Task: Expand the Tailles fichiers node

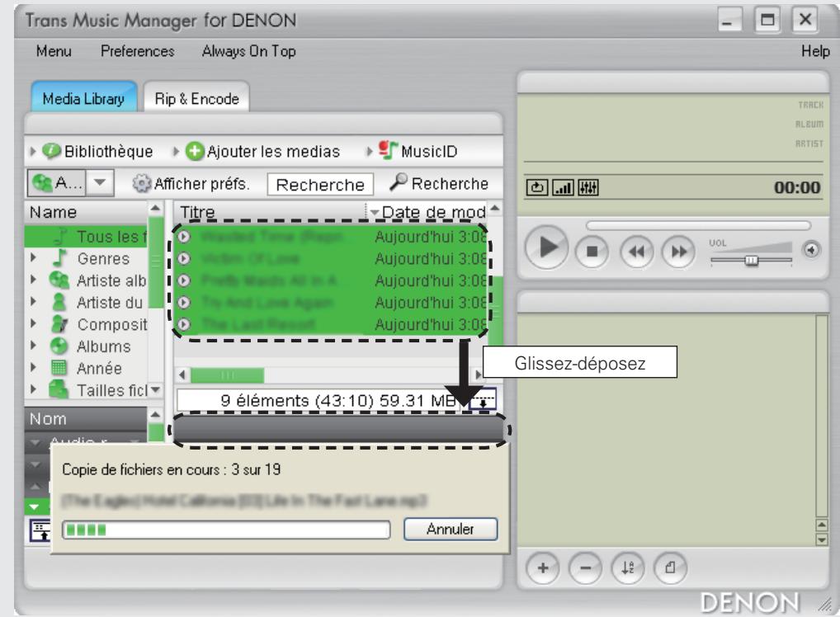Action: [33, 389]
